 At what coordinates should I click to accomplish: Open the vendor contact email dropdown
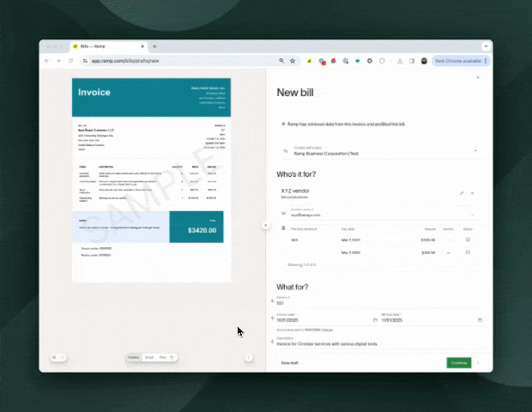pyautogui.click(x=382, y=213)
